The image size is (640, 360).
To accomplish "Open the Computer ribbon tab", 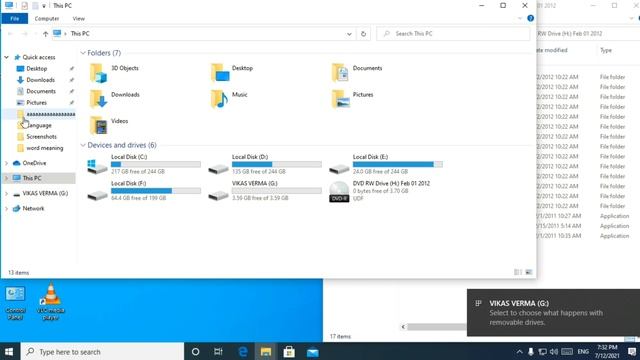I will [x=47, y=18].
